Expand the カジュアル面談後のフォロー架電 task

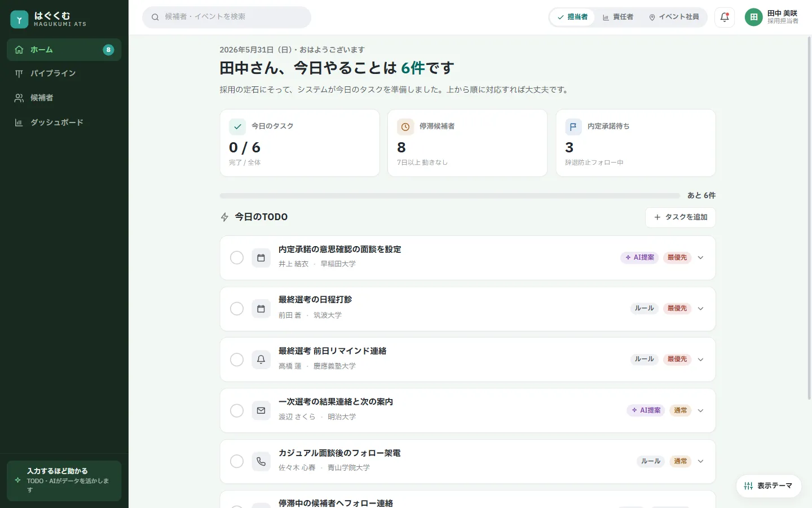tap(700, 461)
